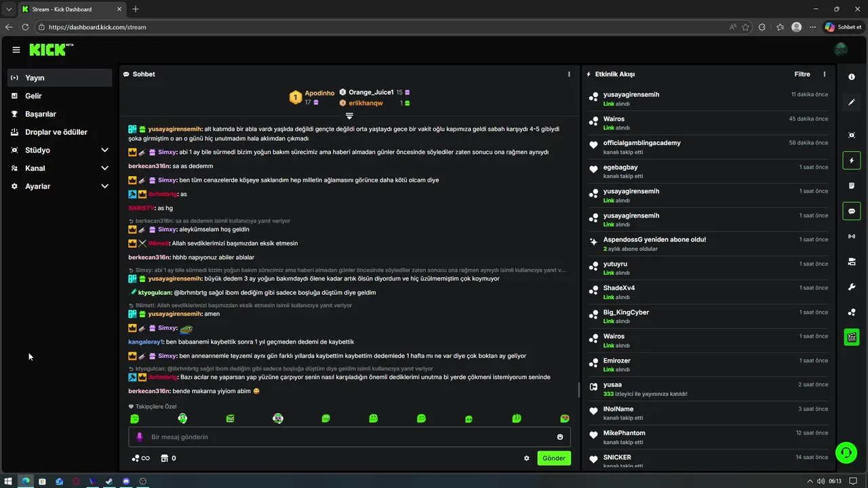
Task: Expand the Kanal sidebar section
Action: [x=105, y=168]
